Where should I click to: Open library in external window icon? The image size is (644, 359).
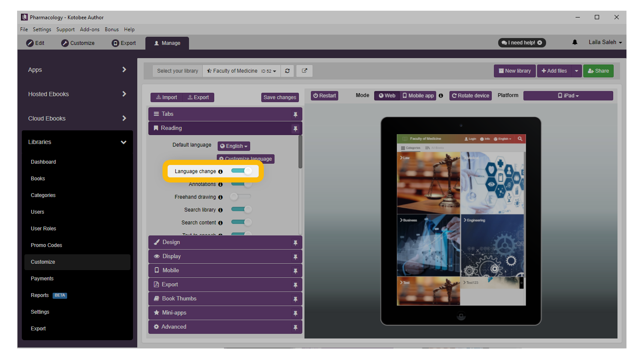coord(304,71)
